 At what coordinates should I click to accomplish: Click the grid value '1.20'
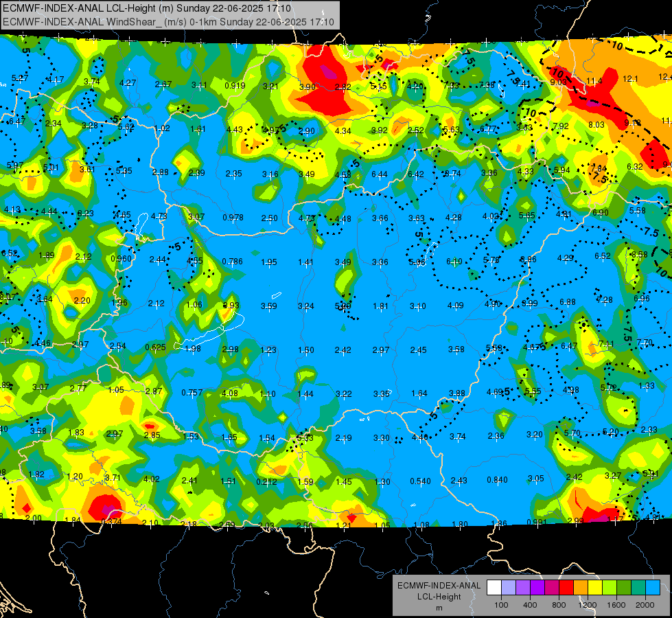tap(75, 477)
